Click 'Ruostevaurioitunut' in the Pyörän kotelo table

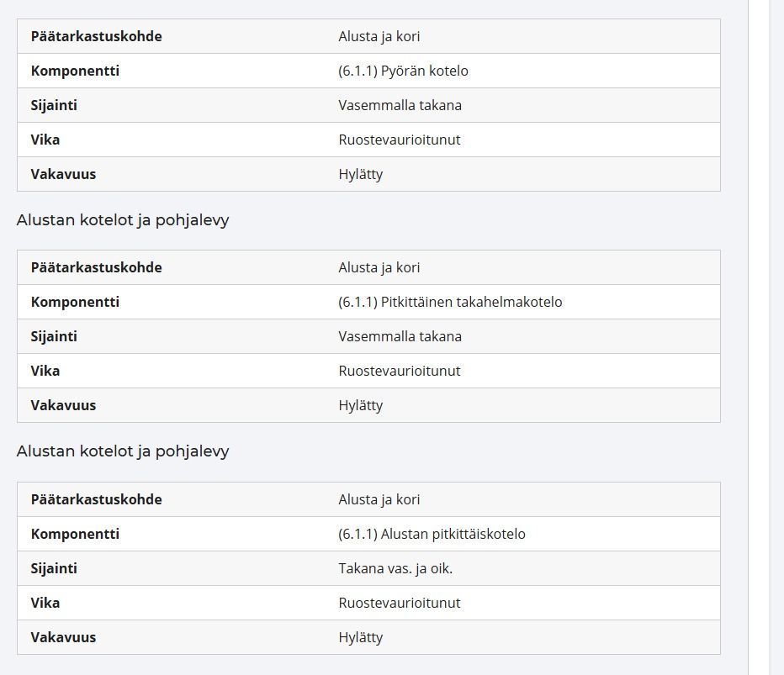pos(399,140)
